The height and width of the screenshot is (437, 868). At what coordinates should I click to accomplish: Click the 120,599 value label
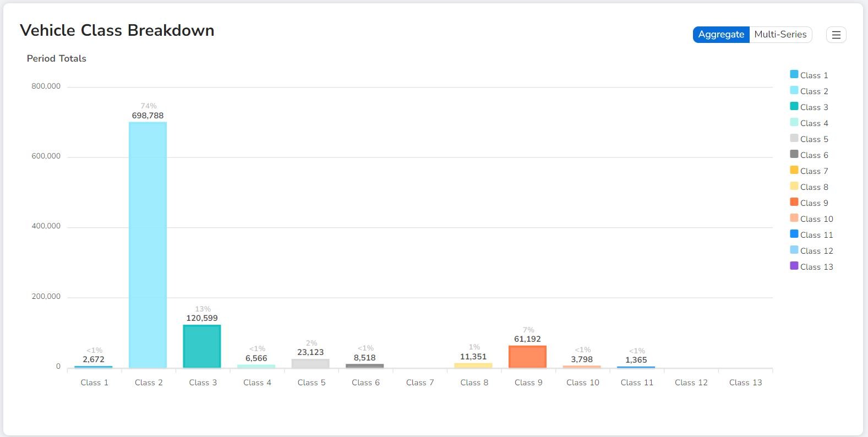(x=202, y=318)
